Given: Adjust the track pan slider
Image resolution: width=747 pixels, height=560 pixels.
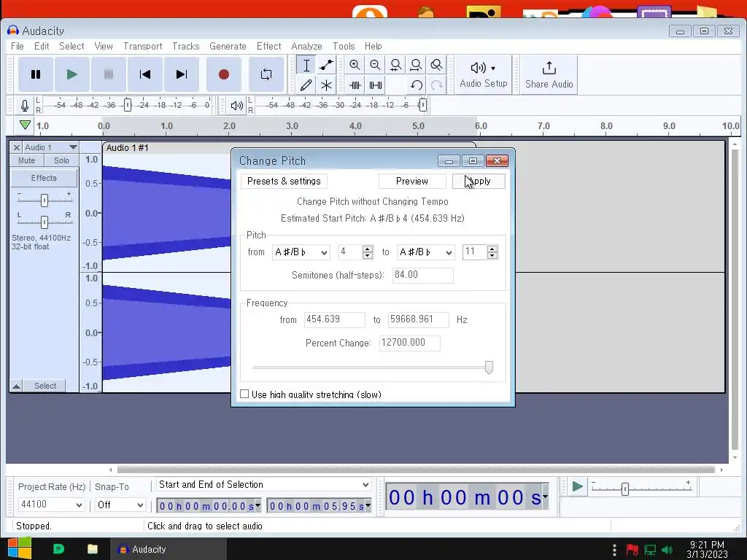Looking at the screenshot, I should [x=44, y=222].
